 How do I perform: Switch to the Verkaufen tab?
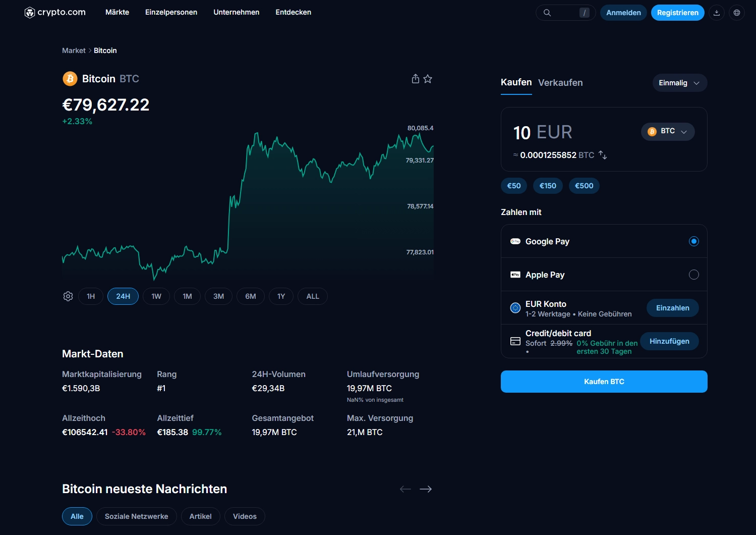point(560,83)
